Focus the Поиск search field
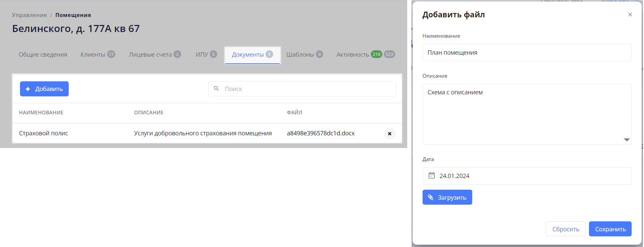This screenshot has height=247, width=644. 302,89
